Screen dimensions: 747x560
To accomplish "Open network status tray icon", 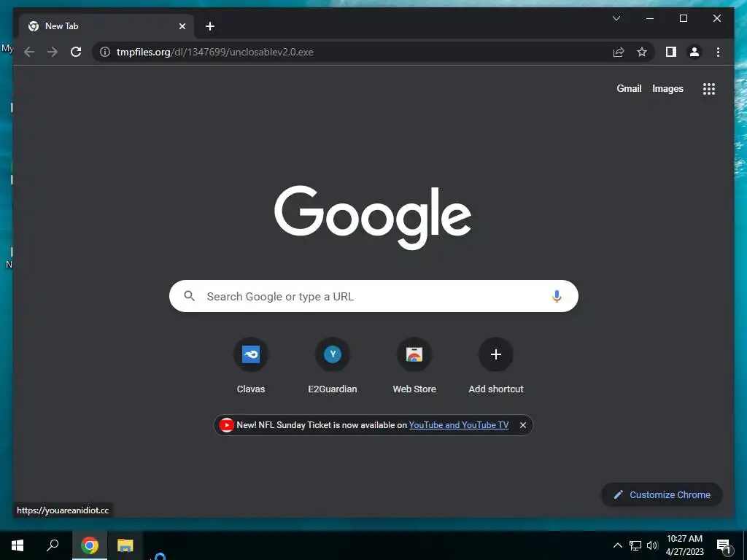I will pos(635,545).
